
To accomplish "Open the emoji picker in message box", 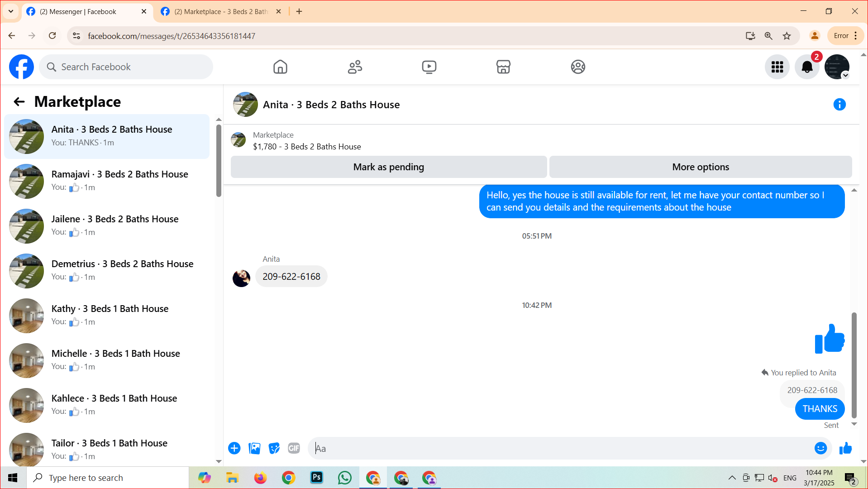I will pos(820,448).
